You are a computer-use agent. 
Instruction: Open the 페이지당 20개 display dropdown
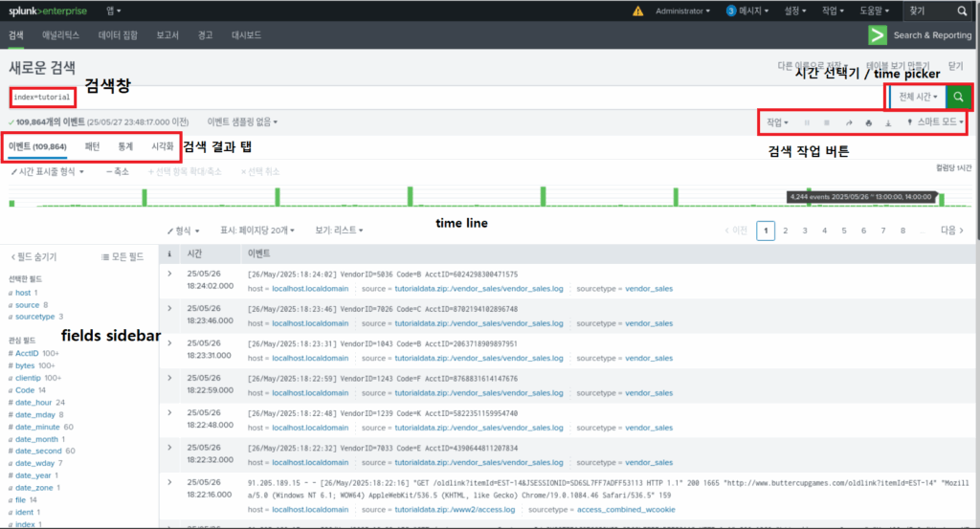click(x=256, y=231)
